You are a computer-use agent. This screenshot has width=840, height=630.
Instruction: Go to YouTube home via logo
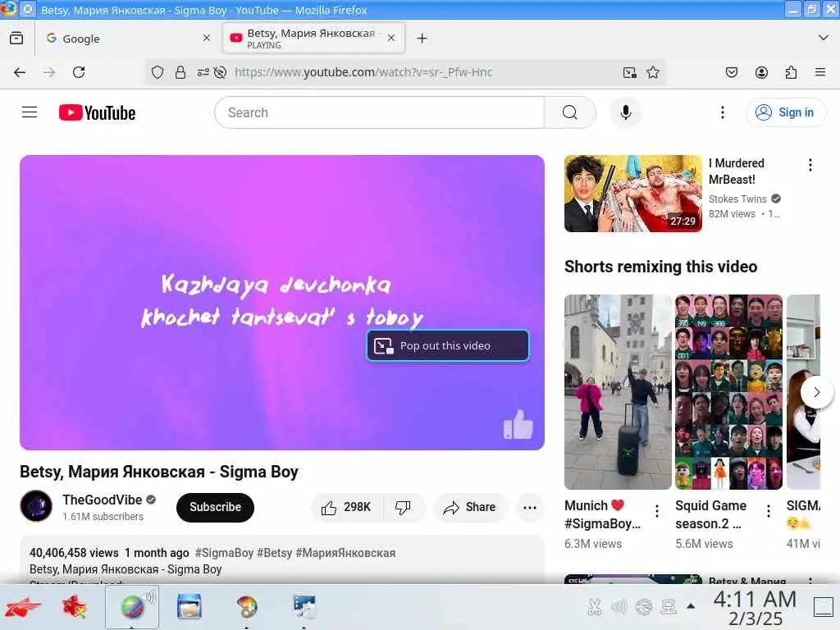97,113
